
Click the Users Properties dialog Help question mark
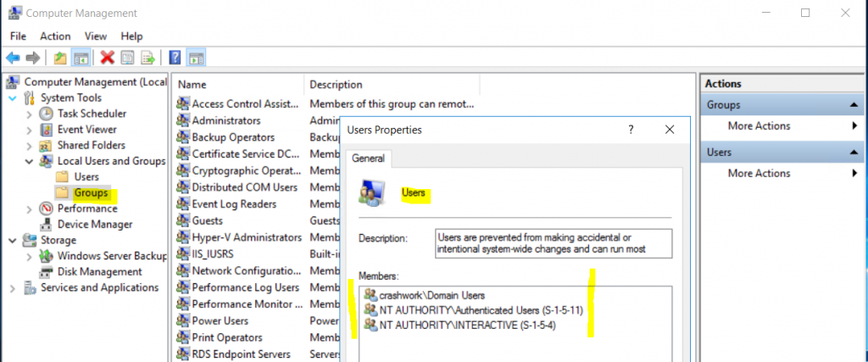pyautogui.click(x=631, y=130)
